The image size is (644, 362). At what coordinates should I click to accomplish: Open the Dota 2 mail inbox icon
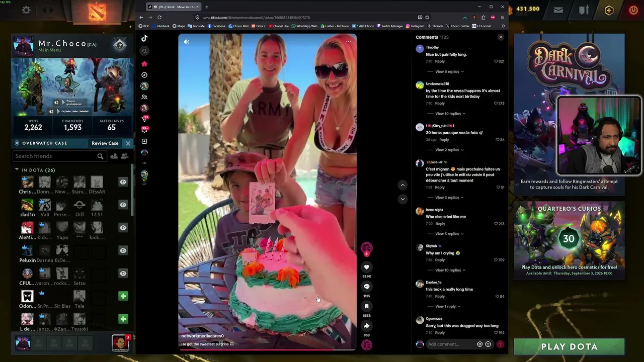[x=558, y=10]
